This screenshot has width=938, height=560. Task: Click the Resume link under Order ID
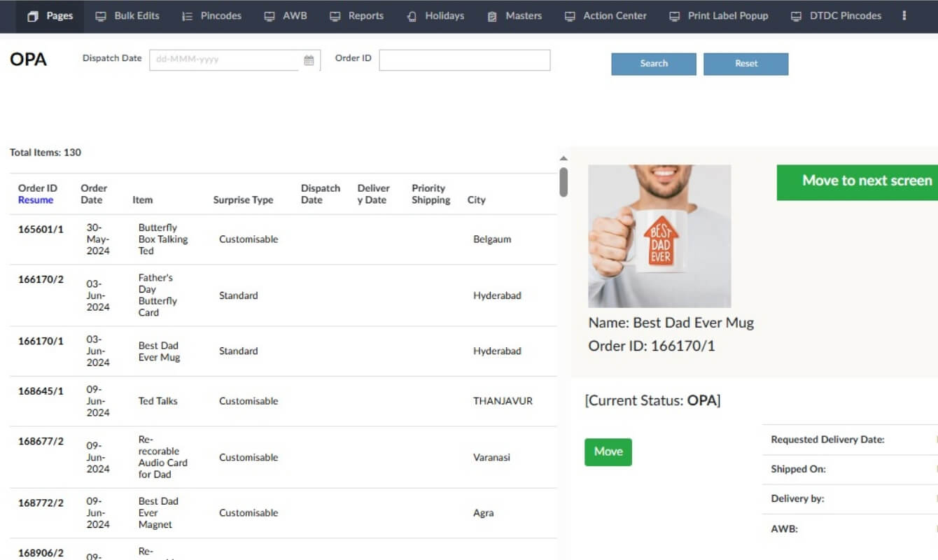36,200
